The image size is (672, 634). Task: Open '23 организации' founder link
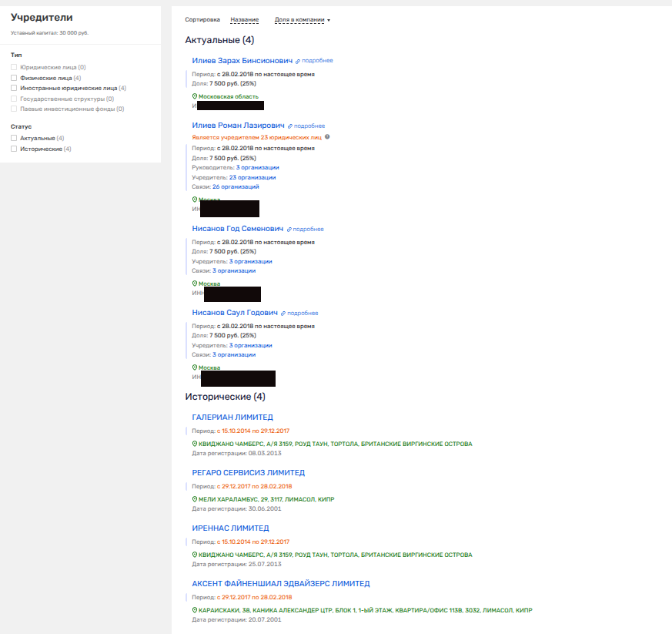pyautogui.click(x=252, y=177)
